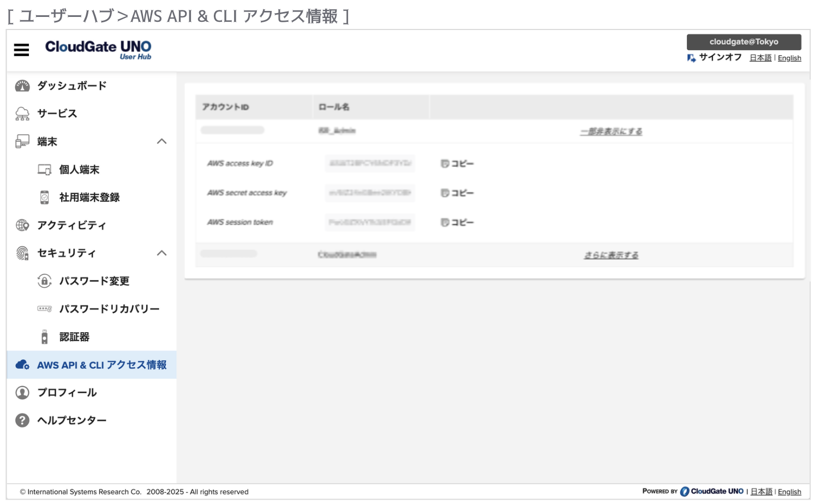This screenshot has width=815, height=504.
Task: Click the プロフィール user avatar icon
Action: (x=22, y=393)
